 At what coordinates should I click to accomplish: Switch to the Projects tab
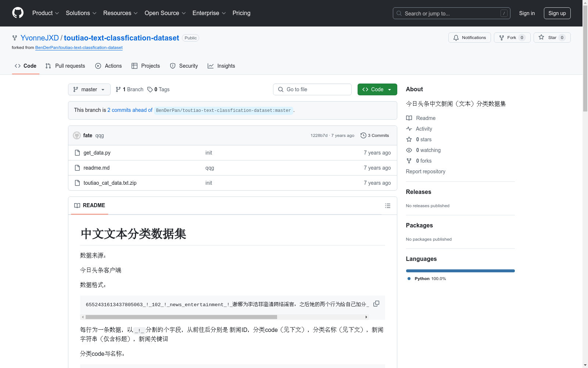tap(146, 66)
